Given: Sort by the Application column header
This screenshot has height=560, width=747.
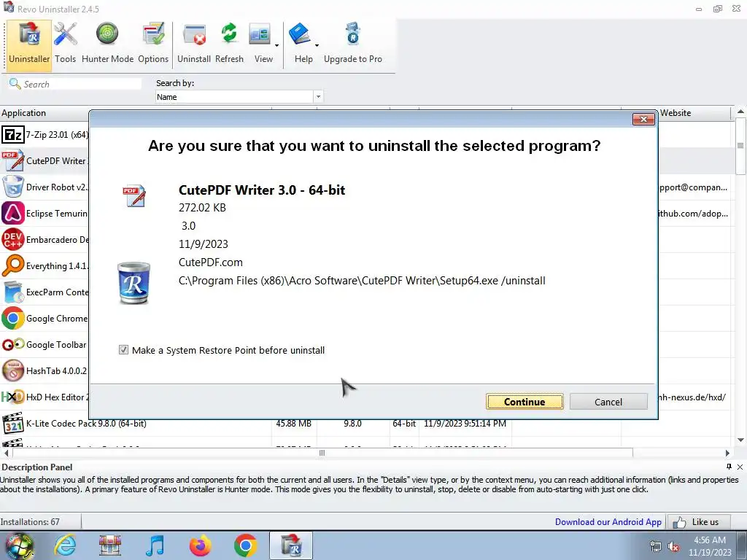Looking at the screenshot, I should pyautogui.click(x=24, y=113).
